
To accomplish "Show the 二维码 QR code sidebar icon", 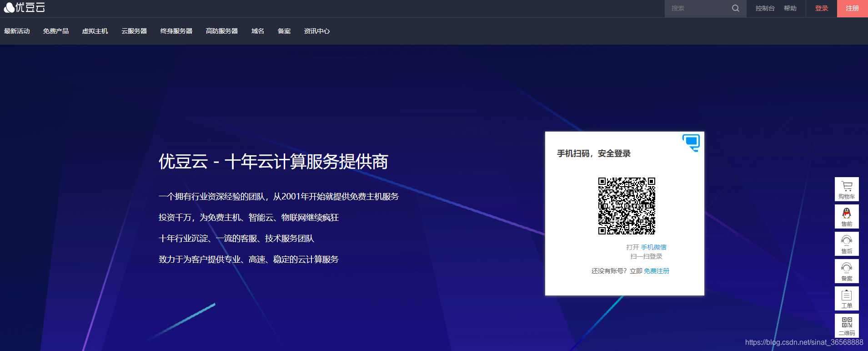I will coord(847,326).
